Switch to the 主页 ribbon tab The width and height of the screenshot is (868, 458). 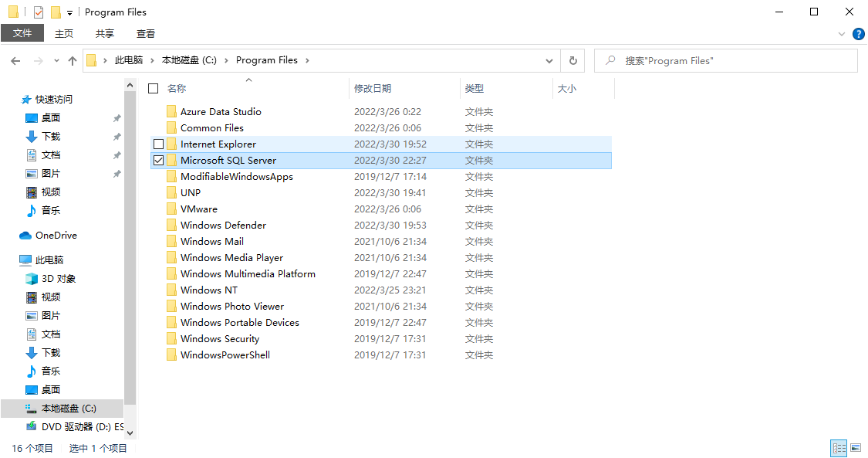point(64,33)
